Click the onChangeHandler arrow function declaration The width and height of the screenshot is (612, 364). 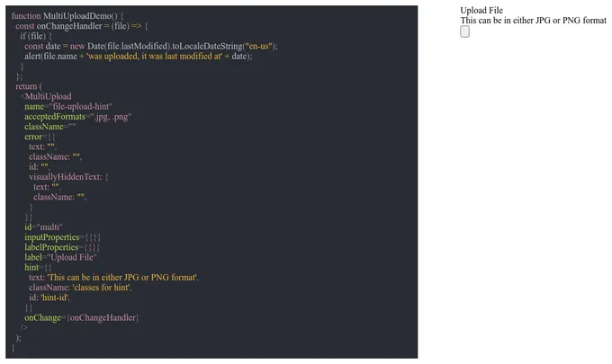coord(82,26)
